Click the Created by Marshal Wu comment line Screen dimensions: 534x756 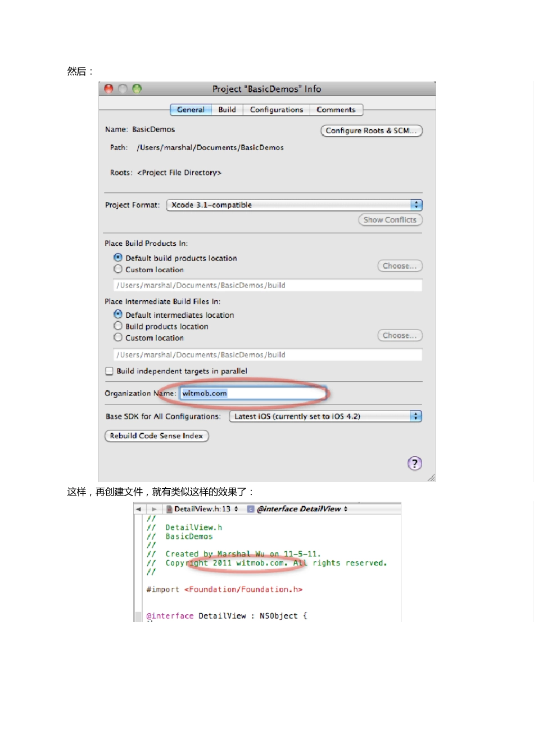[x=234, y=554]
